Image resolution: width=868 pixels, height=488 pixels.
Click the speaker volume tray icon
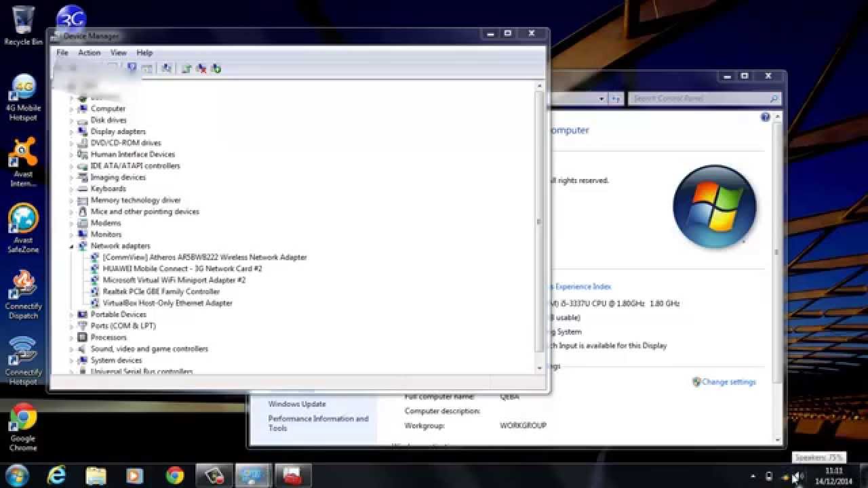tap(798, 477)
